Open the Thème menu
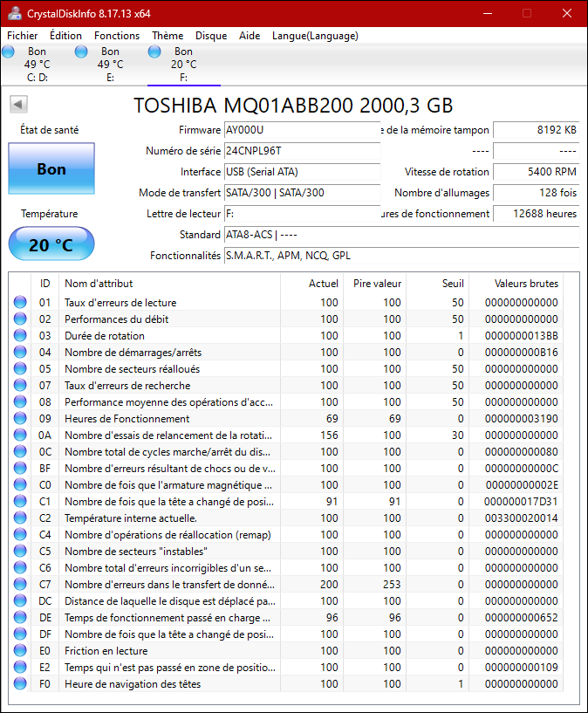This screenshot has height=713, width=588. click(x=168, y=36)
